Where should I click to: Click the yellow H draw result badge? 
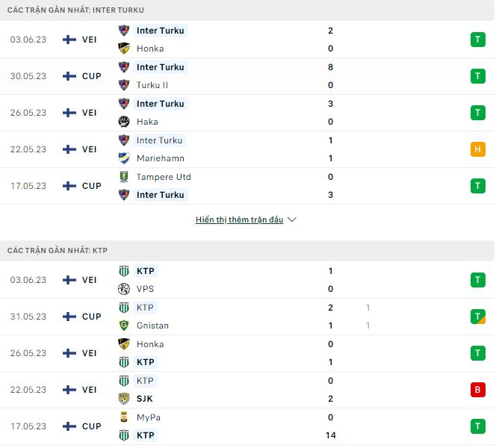point(478,149)
